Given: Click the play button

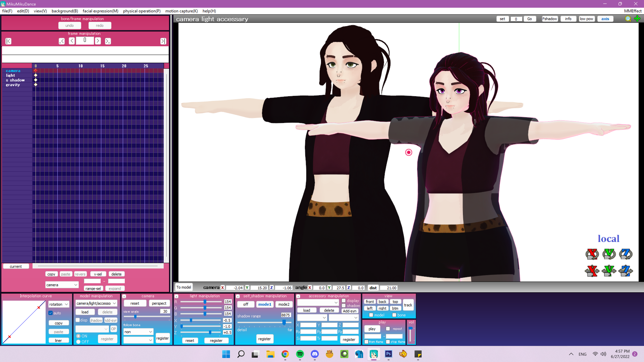Looking at the screenshot, I should (372, 329).
